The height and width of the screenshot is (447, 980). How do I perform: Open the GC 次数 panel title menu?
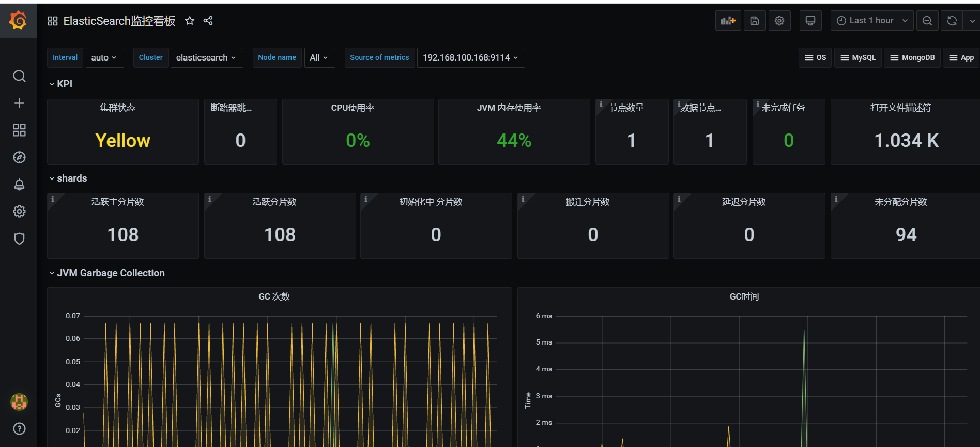[274, 296]
